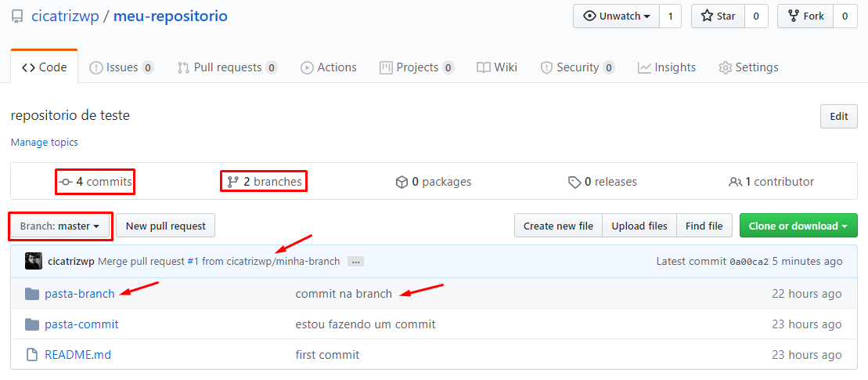
Task: Open the pasta-branch folder
Action: pyautogui.click(x=80, y=294)
